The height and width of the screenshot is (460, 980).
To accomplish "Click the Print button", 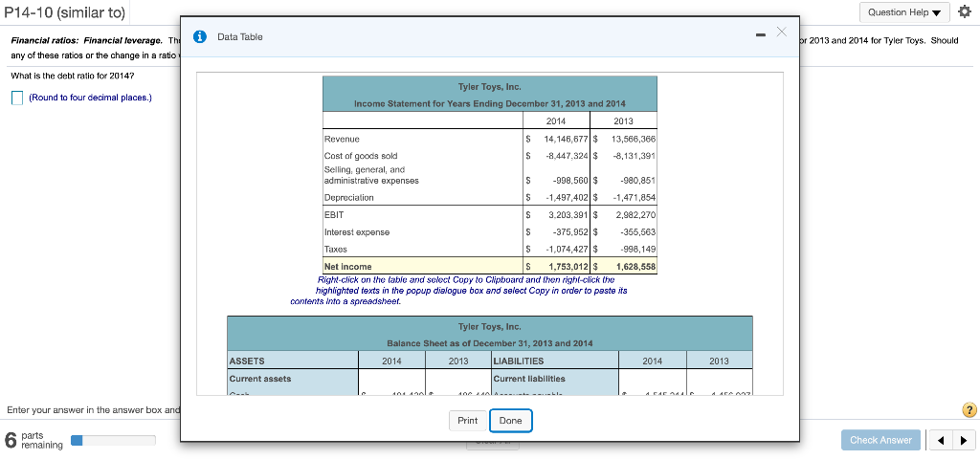I will pyautogui.click(x=467, y=421).
